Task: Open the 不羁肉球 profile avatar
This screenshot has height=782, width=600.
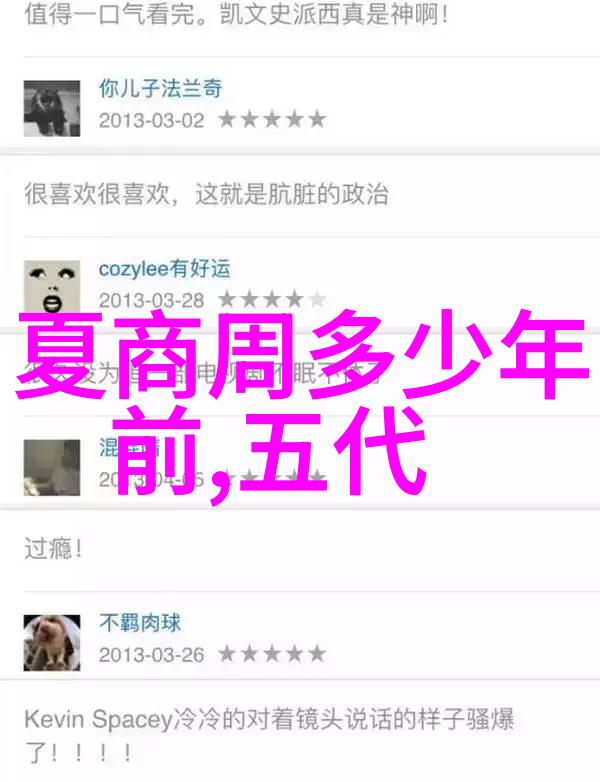Action: click(52, 642)
